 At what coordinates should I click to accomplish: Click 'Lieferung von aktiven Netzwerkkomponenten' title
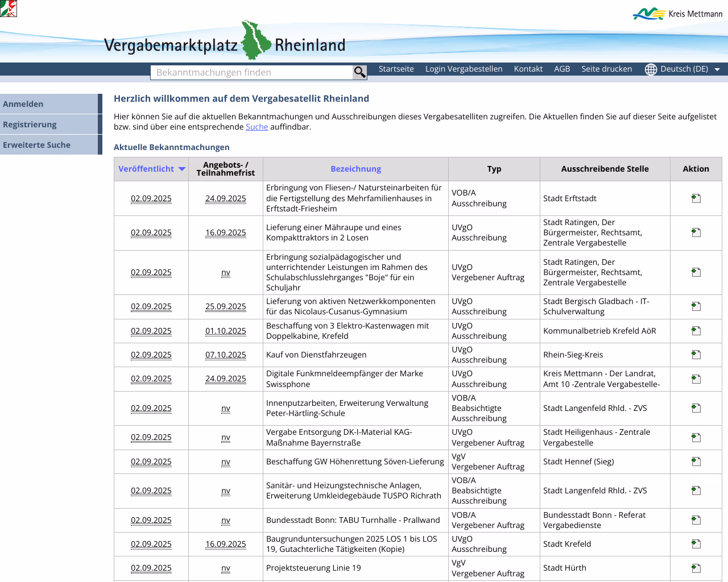pyautogui.click(x=351, y=306)
